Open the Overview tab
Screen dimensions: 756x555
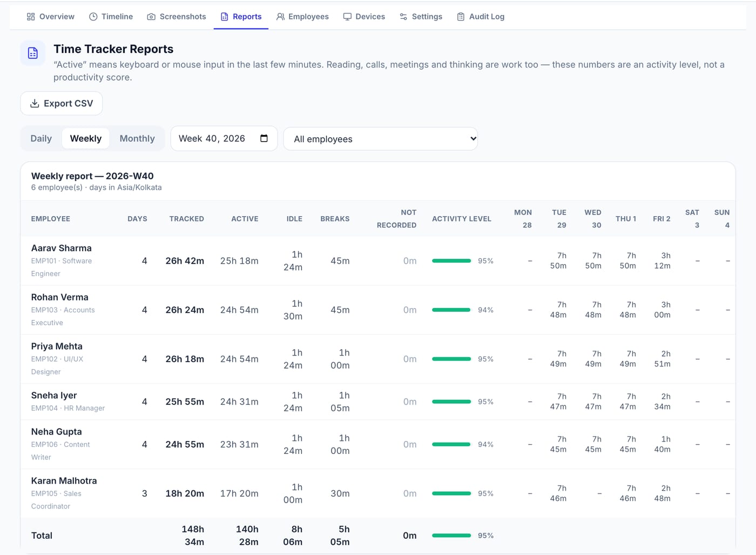[x=51, y=17]
